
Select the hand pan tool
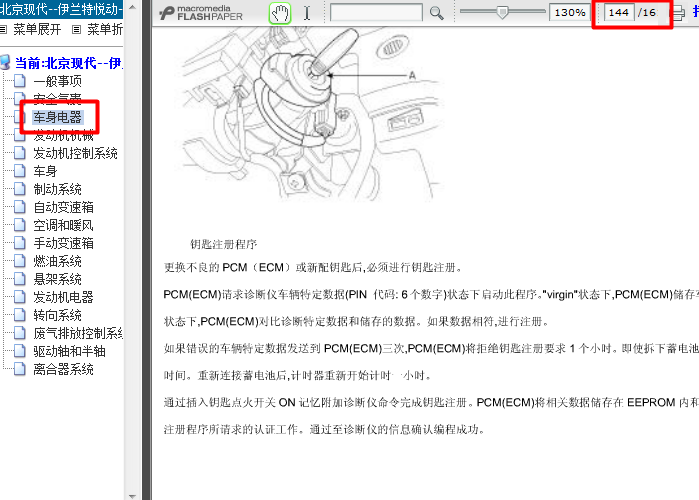point(280,13)
